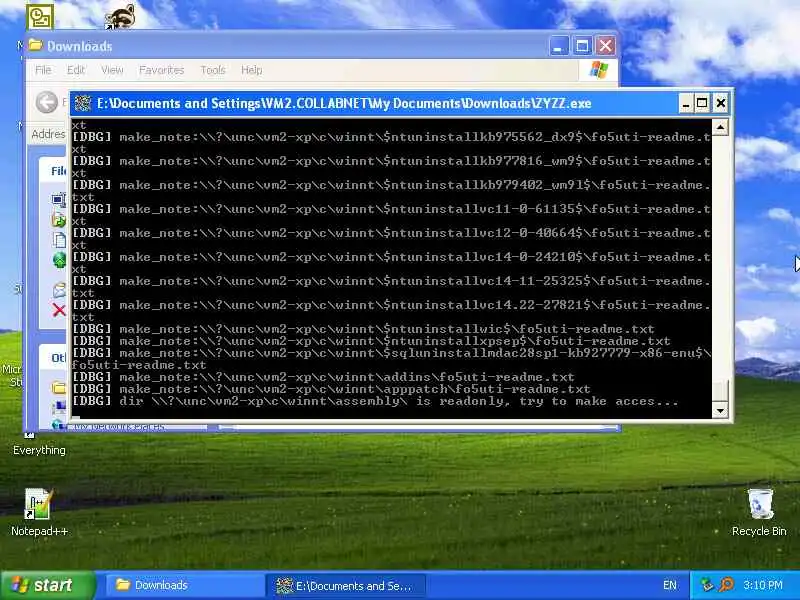Screen dimensions: 800x600
Task: Click the network tray icon
Action: point(707,585)
